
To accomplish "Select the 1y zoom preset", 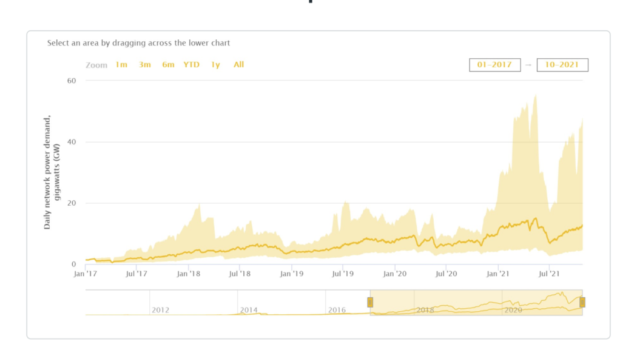I will click(214, 64).
